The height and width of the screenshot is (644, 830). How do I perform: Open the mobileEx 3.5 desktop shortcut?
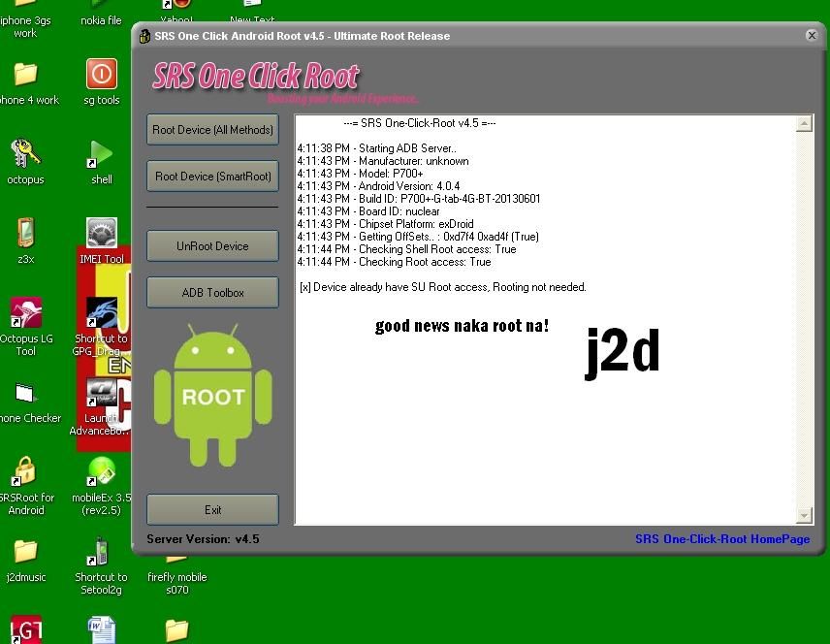[x=101, y=473]
